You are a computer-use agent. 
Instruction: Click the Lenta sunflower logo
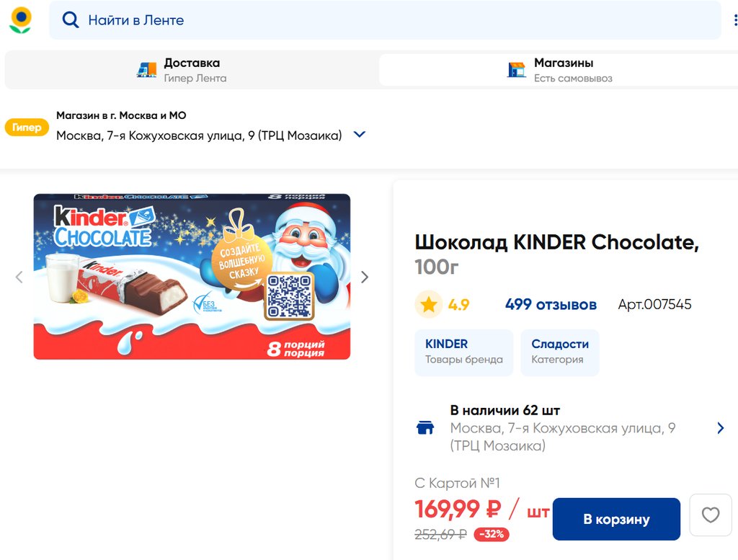click(20, 20)
